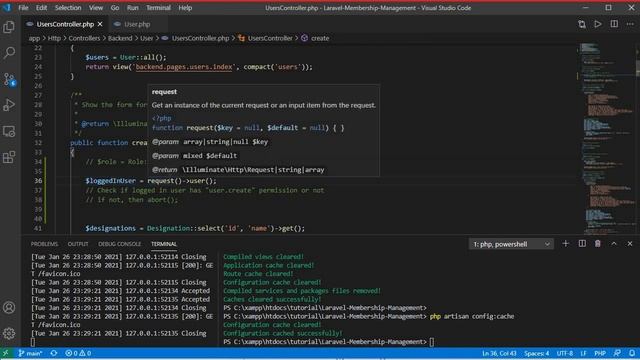Select the UsersController.php editor tab
640x360 pixels.
pyautogui.click(x=64, y=24)
